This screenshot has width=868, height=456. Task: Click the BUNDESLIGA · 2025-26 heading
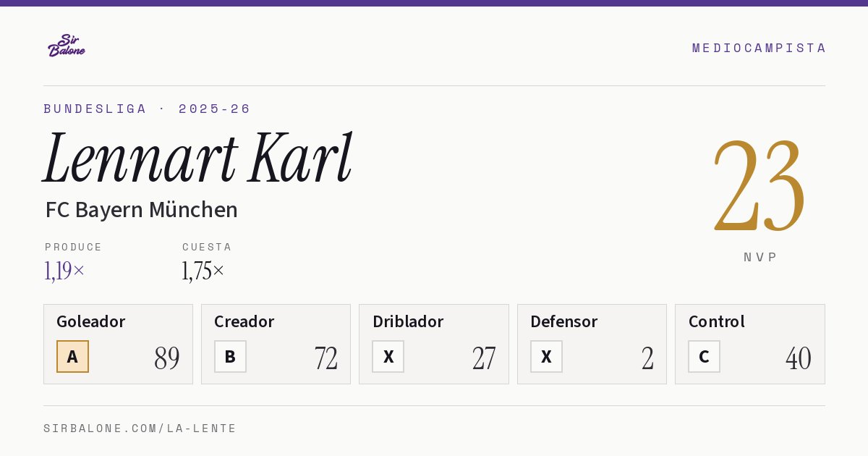tap(147, 109)
